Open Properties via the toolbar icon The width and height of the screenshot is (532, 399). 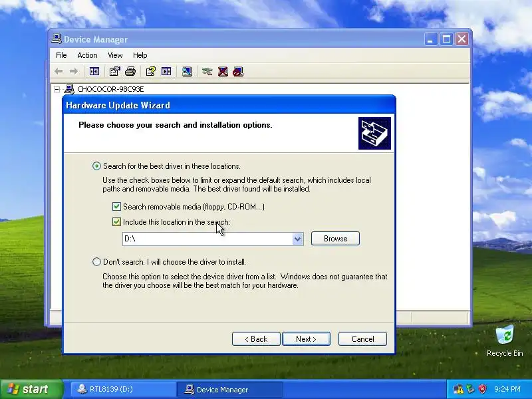click(x=114, y=72)
